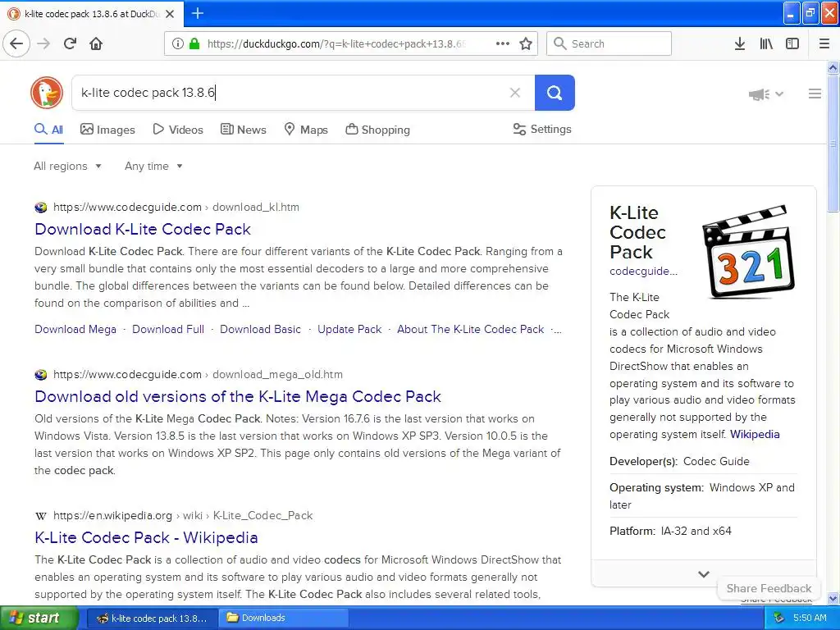The height and width of the screenshot is (630, 840).
Task: Expand the K-Lite info panel chevron
Action: pyautogui.click(x=704, y=573)
